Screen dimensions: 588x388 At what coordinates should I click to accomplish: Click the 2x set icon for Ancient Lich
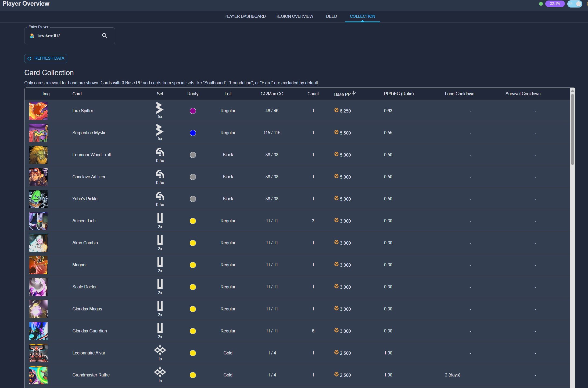[160, 218]
